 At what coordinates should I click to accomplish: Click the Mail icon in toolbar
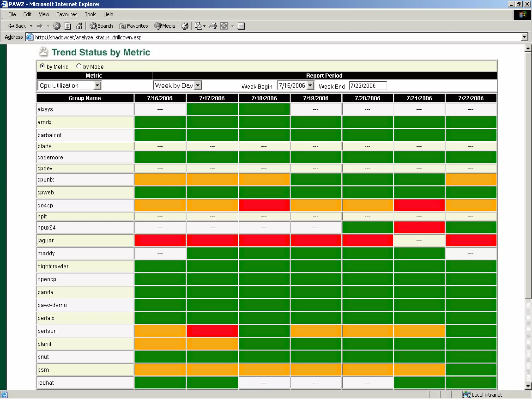point(198,26)
